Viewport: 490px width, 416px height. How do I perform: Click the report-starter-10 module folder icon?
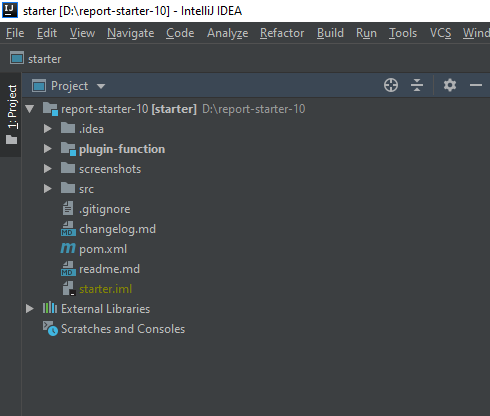click(50, 109)
